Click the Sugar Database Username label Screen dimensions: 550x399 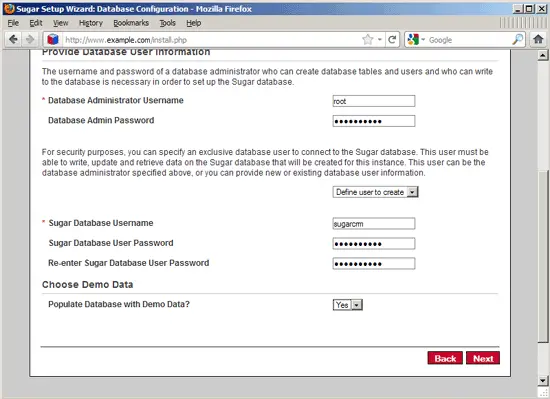(101, 223)
